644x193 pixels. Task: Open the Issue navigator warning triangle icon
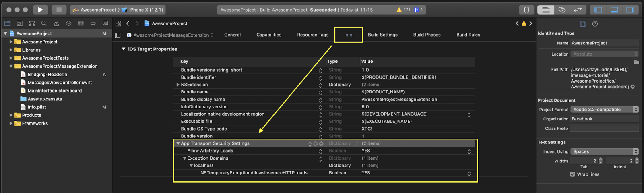coord(56,23)
